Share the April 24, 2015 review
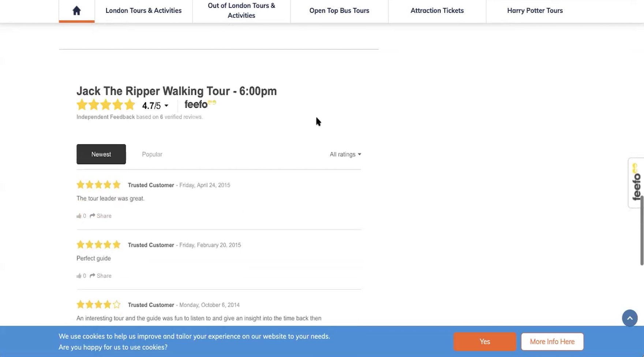 [101, 216]
